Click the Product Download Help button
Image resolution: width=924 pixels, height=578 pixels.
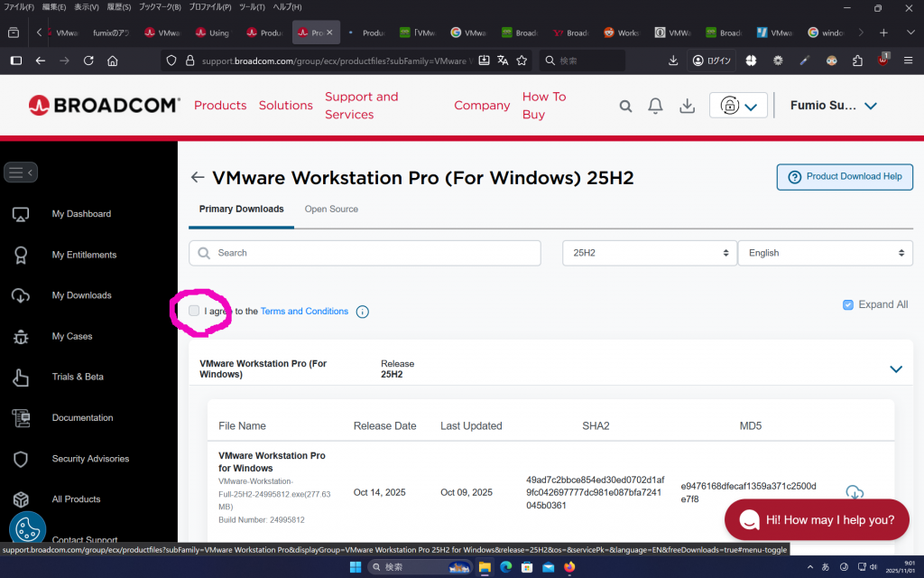click(845, 177)
